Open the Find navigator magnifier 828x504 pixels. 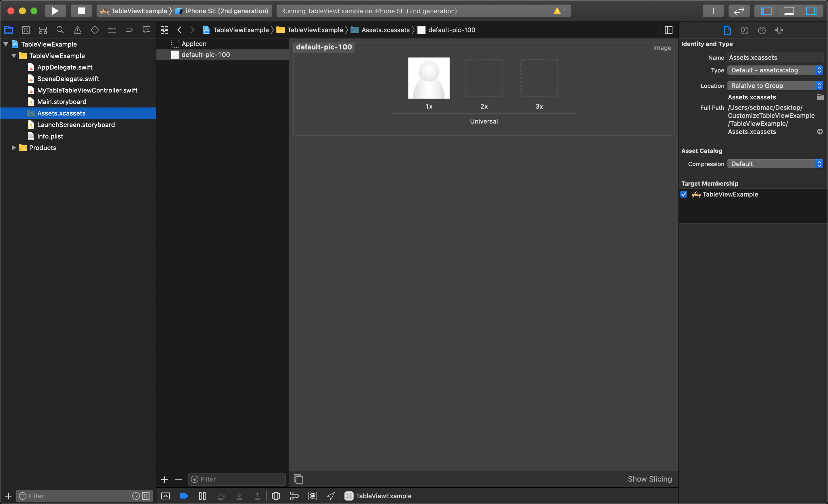coord(60,30)
